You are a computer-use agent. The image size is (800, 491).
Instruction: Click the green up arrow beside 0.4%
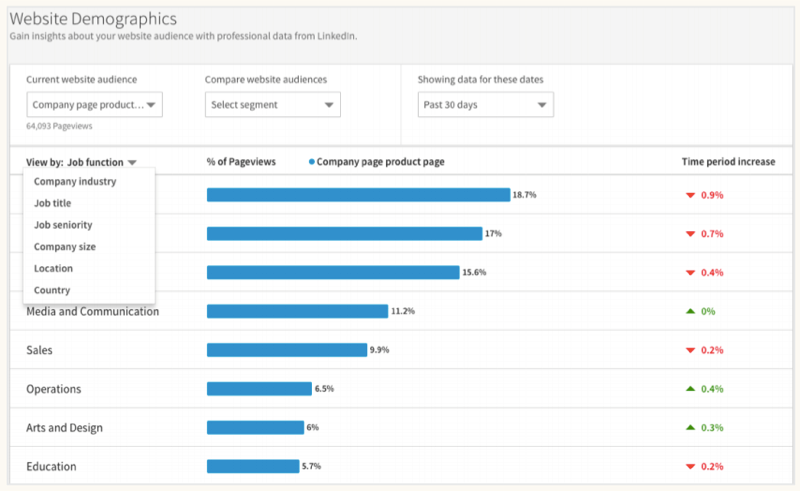tap(690, 389)
